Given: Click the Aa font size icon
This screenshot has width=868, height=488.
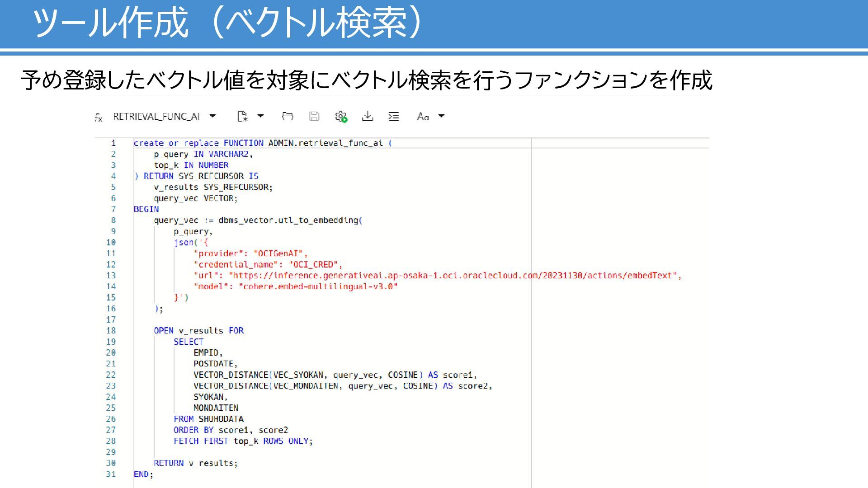Looking at the screenshot, I should [x=423, y=117].
